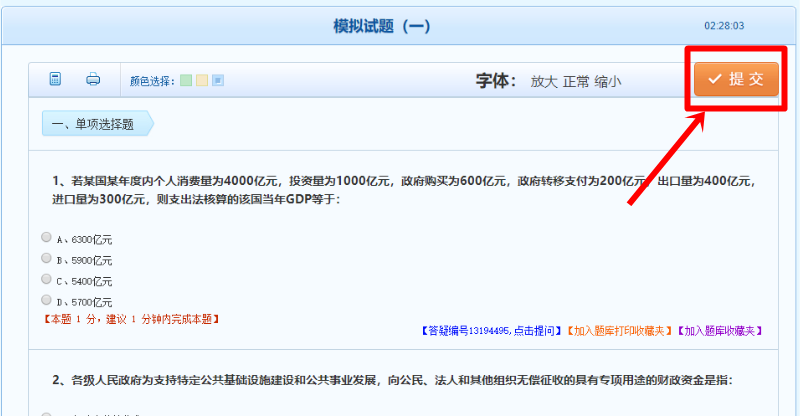
Task: Click the 一、单项选择题 section label
Action: click(97, 124)
